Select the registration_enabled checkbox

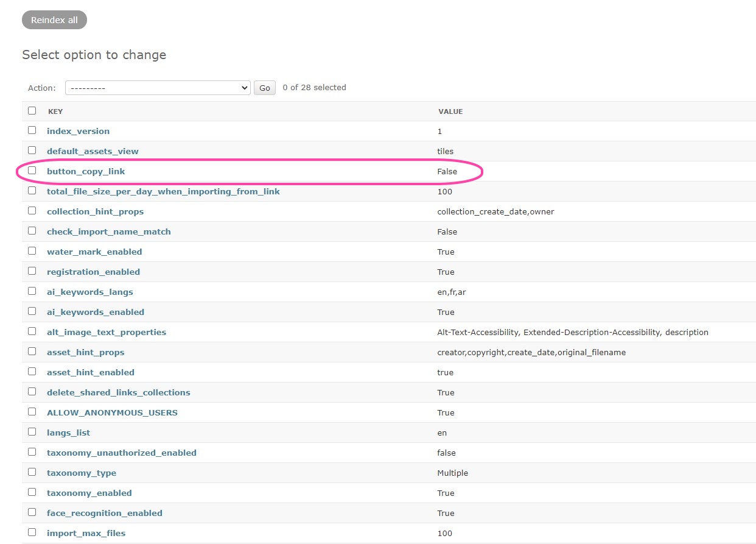pos(32,271)
